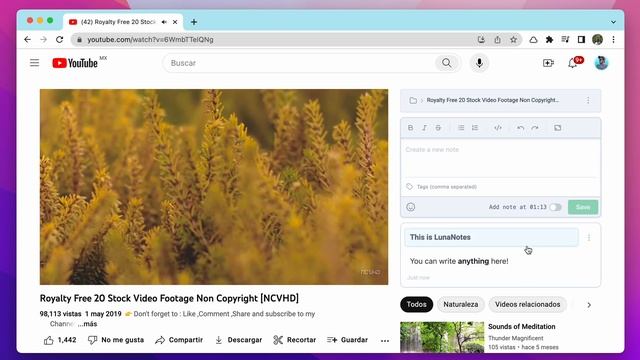
Task: Open Google Drive extension icon
Action: [x=533, y=40]
